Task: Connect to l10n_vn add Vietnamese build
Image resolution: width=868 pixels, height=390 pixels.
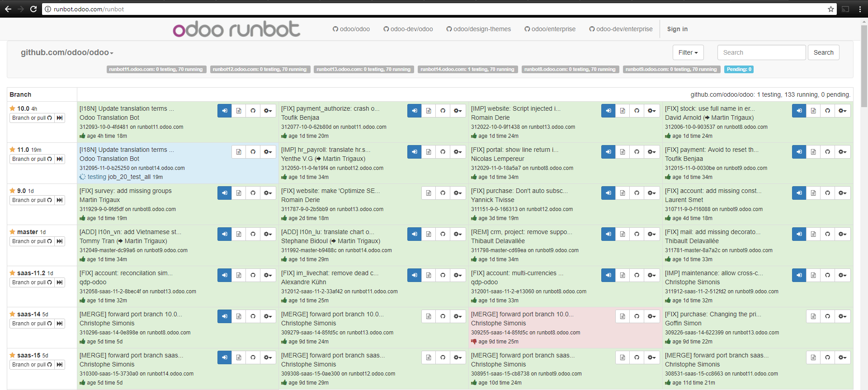Action: (x=225, y=234)
